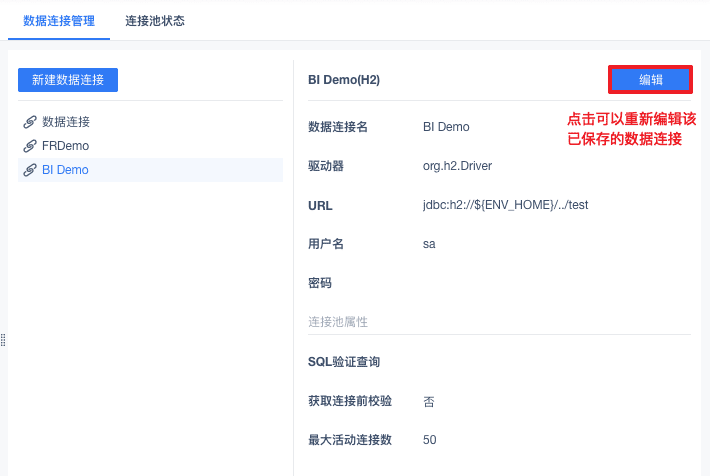
Task: Click the 获取连接前校验 value 否
Action: (429, 401)
